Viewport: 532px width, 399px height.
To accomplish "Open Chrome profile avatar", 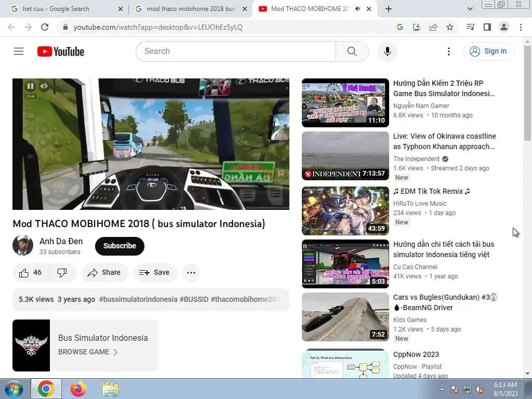I will coord(504,27).
